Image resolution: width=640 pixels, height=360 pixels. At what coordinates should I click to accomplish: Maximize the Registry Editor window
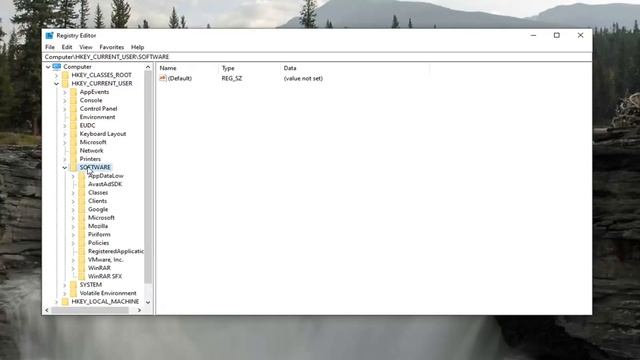(x=557, y=36)
